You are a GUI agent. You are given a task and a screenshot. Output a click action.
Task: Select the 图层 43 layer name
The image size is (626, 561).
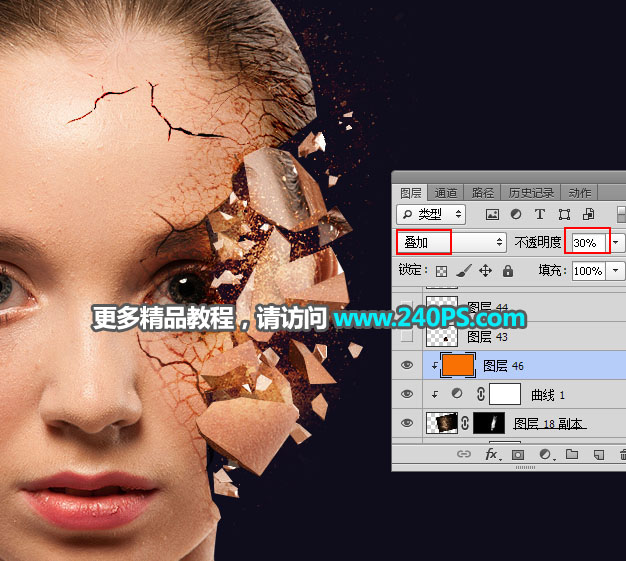tap(487, 337)
